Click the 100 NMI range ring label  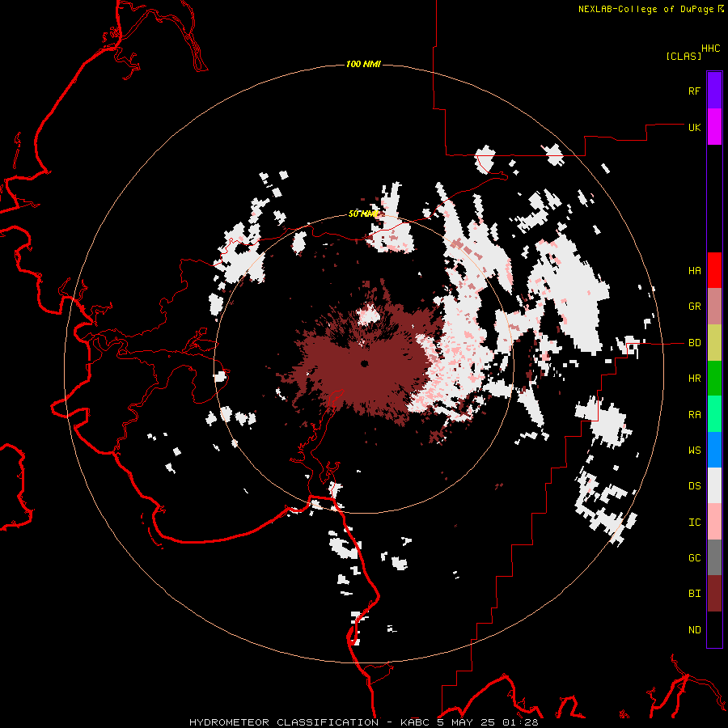[363, 64]
